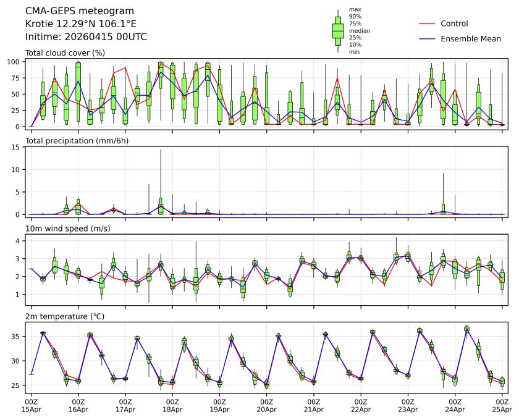Select the Ensemble Mean legend label

(470, 38)
